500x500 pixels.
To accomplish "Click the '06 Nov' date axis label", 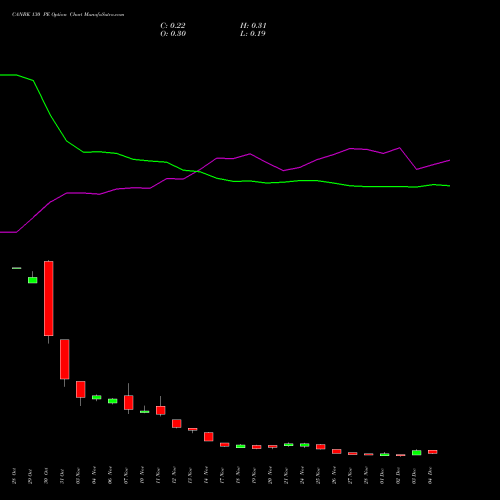I will pyautogui.click(x=110, y=475).
